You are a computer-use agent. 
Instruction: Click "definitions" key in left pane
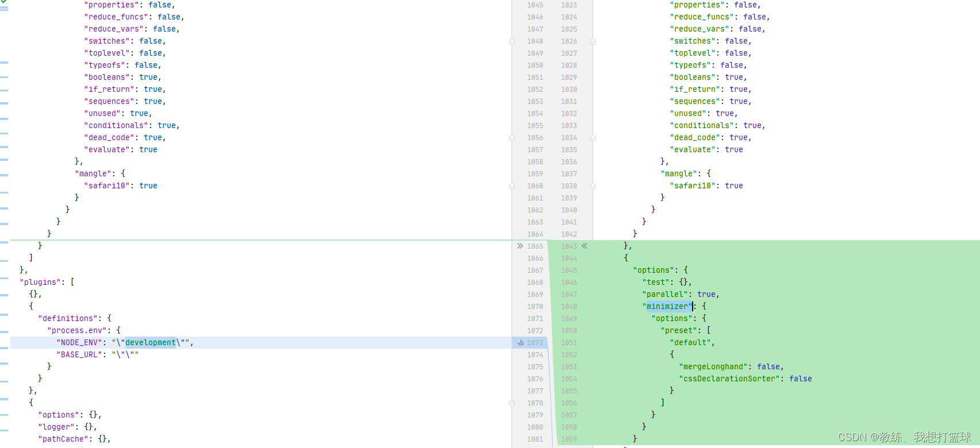click(x=68, y=318)
